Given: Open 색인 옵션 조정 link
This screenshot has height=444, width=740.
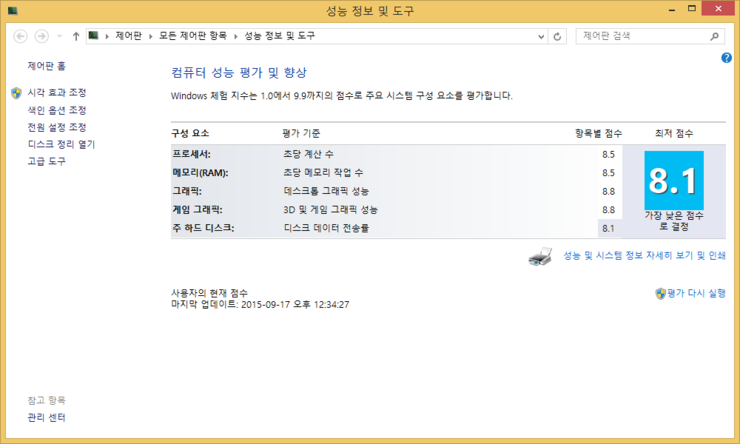Looking at the screenshot, I should pyautogui.click(x=57, y=110).
